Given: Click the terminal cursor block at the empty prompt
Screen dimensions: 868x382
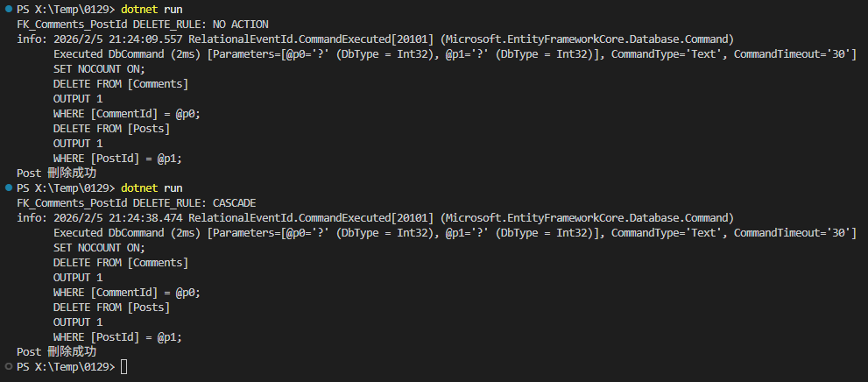Looking at the screenshot, I should point(124,366).
